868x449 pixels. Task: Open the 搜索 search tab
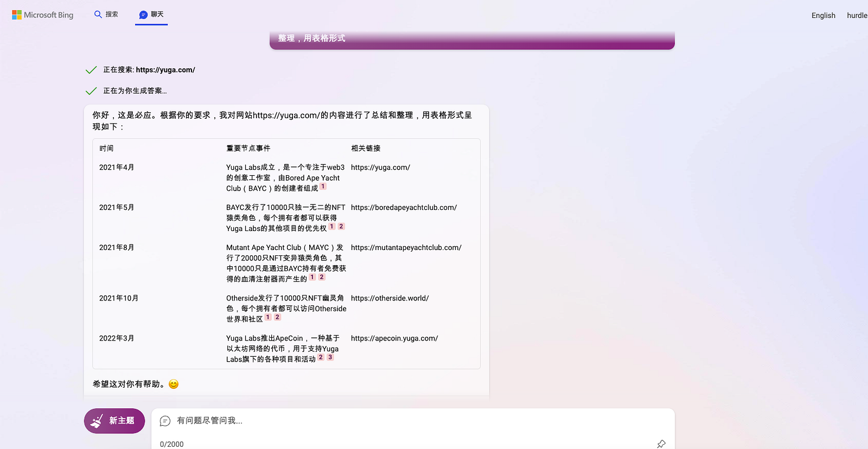tap(106, 15)
